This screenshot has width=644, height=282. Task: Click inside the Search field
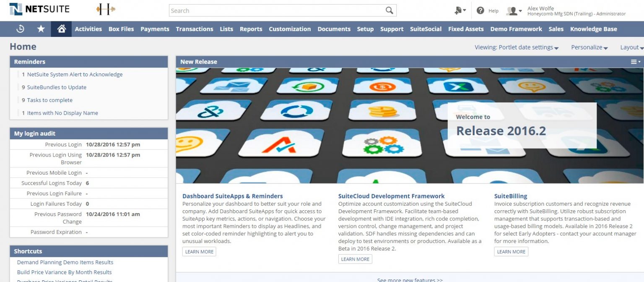[277, 10]
